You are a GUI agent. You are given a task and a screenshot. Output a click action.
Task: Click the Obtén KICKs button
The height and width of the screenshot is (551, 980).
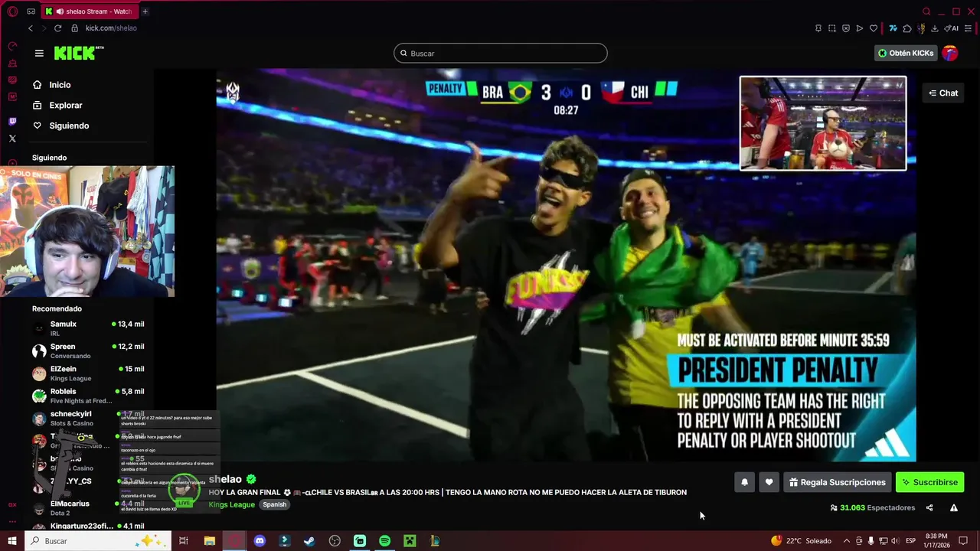906,54
